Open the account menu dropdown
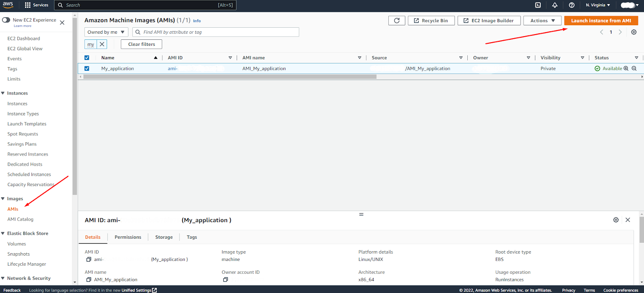The image size is (644, 293). pyautogui.click(x=630, y=5)
